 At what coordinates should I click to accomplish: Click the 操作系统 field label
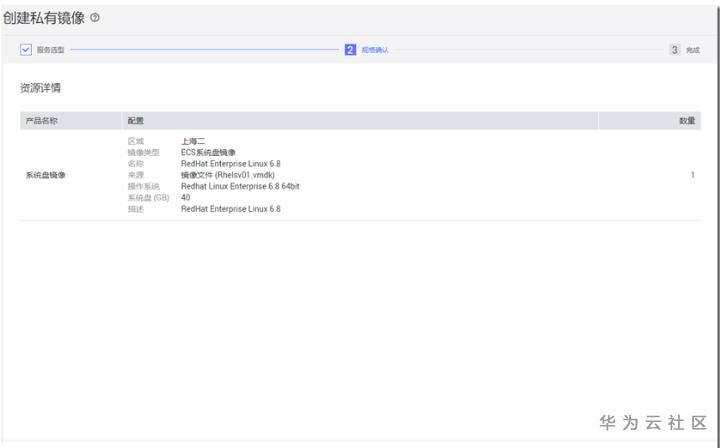pyautogui.click(x=143, y=186)
